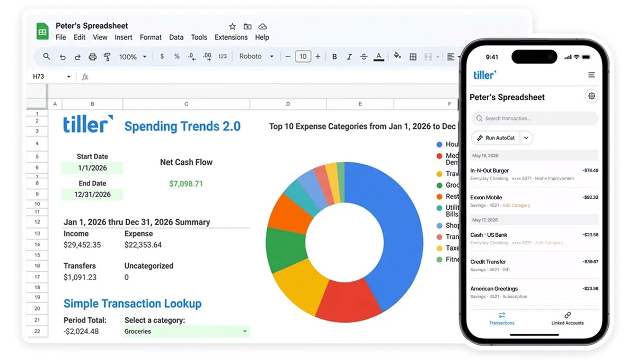Click decrease decimal places icon
This screenshot has width=636, height=364.
pyautogui.click(x=191, y=56)
